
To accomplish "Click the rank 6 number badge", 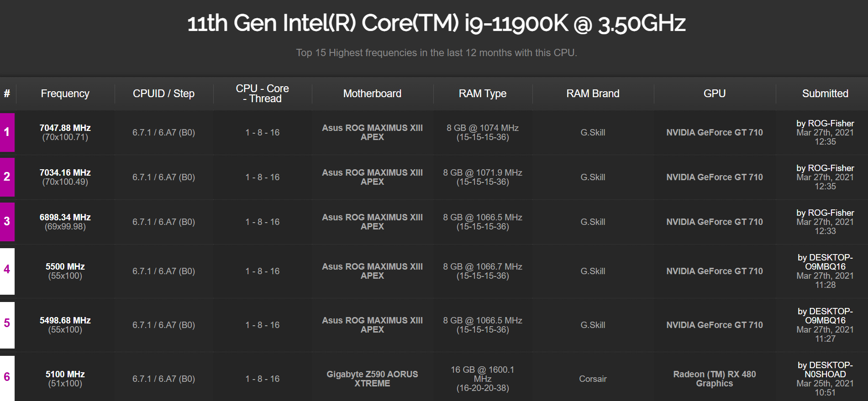I will [x=7, y=377].
